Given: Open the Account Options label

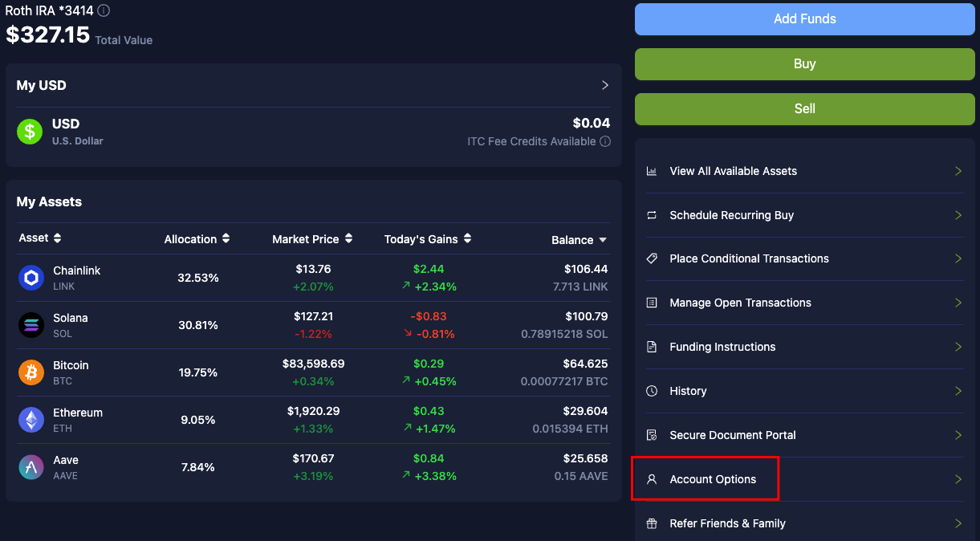Looking at the screenshot, I should click(x=714, y=479).
